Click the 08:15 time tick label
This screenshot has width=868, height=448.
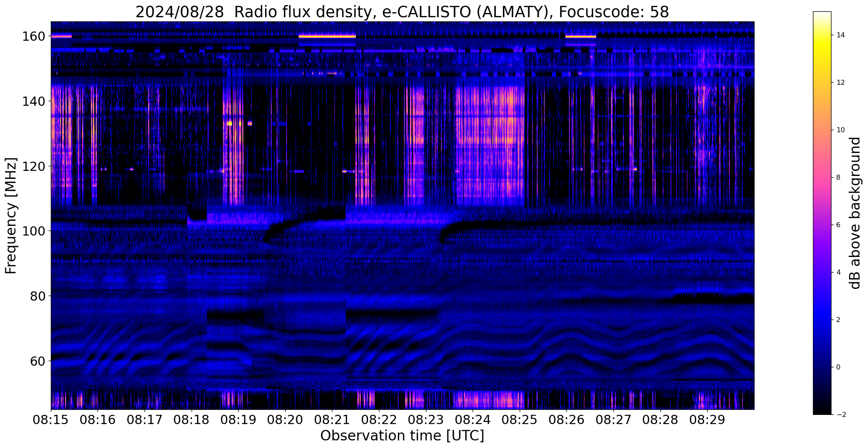point(51,420)
